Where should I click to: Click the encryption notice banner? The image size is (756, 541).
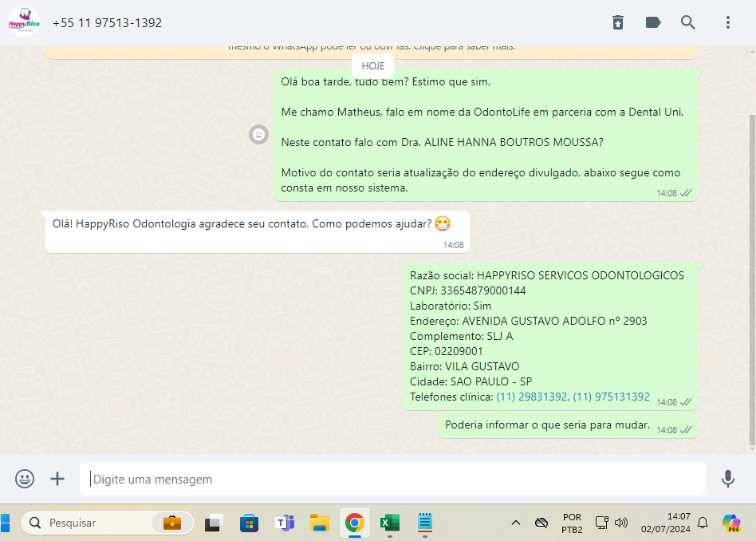[x=372, y=51]
